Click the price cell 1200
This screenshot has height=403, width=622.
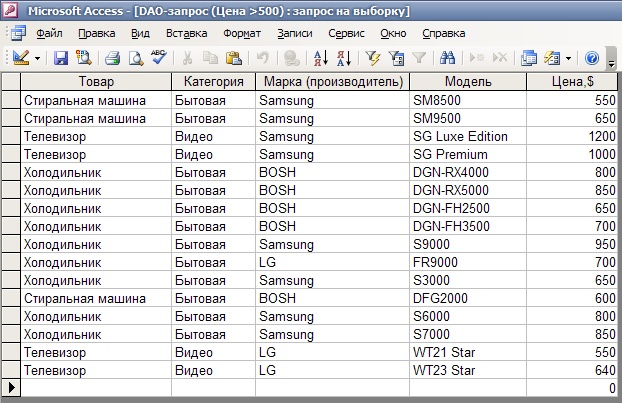point(572,136)
